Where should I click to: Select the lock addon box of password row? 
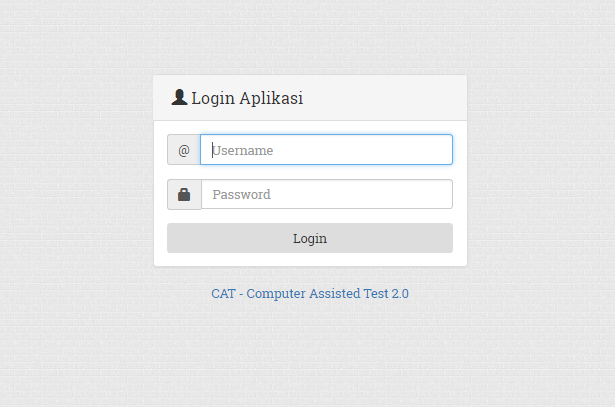click(x=184, y=194)
